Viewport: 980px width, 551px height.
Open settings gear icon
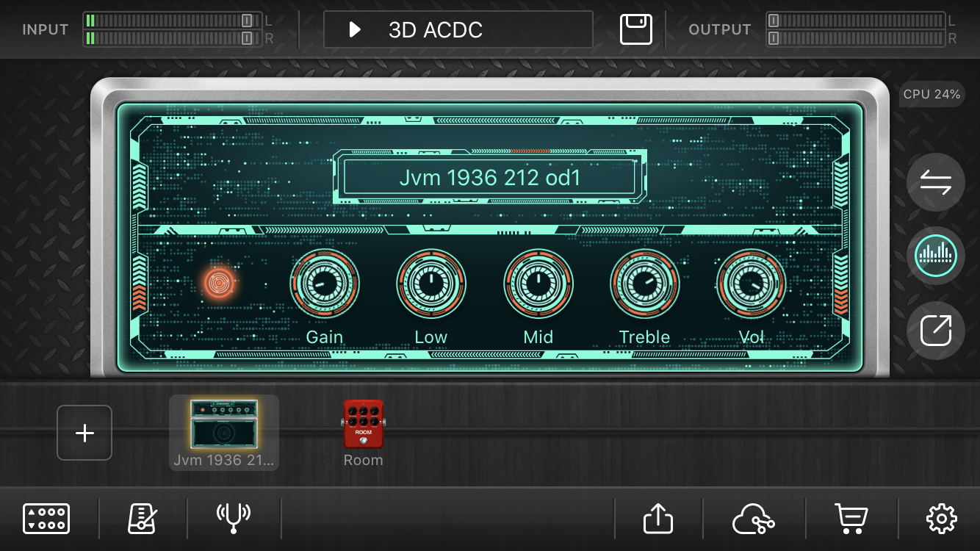point(941,519)
